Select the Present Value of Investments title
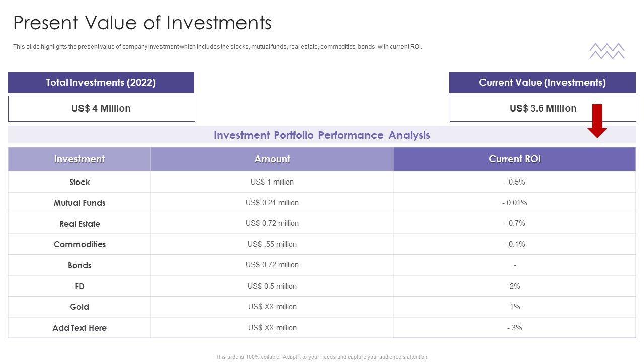 142,23
